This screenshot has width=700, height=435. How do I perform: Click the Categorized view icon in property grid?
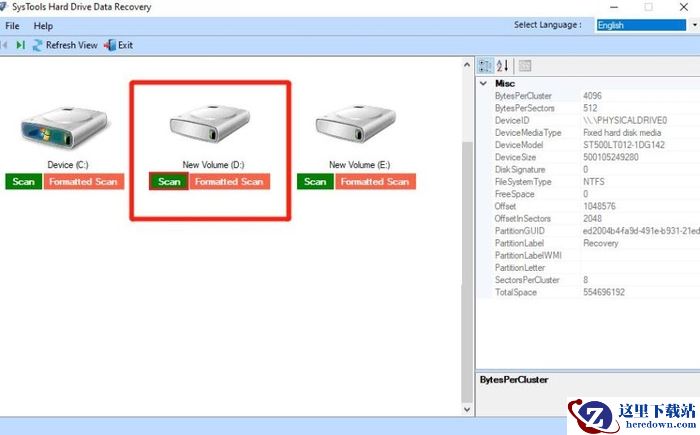click(485, 66)
